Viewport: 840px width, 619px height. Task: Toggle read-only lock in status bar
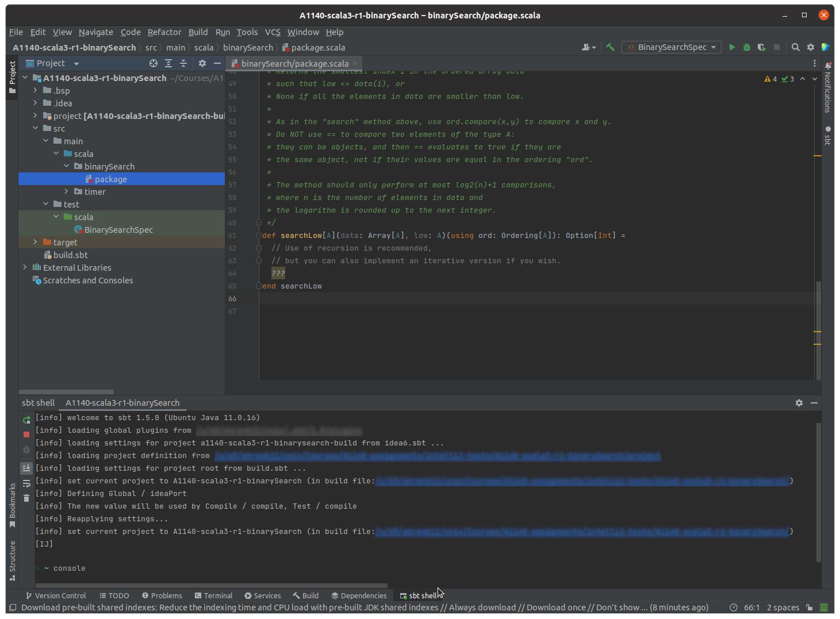click(x=810, y=608)
